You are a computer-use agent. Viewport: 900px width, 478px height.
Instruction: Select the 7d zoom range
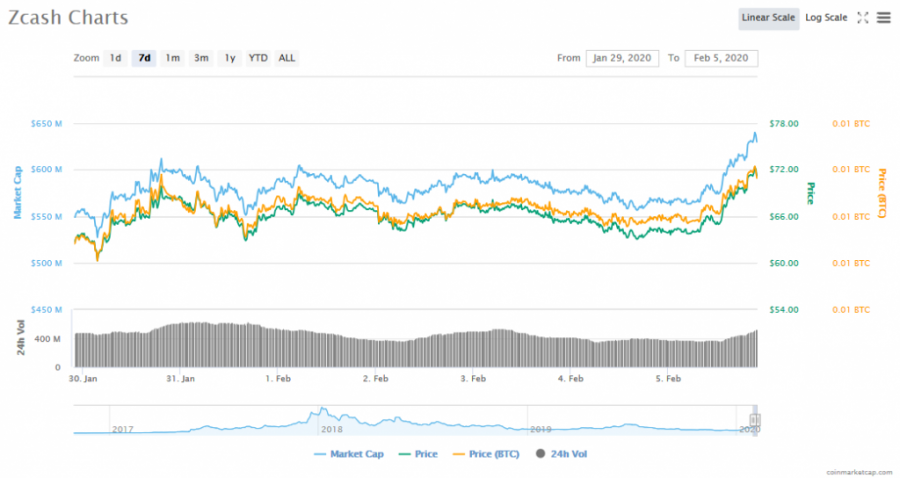(144, 58)
